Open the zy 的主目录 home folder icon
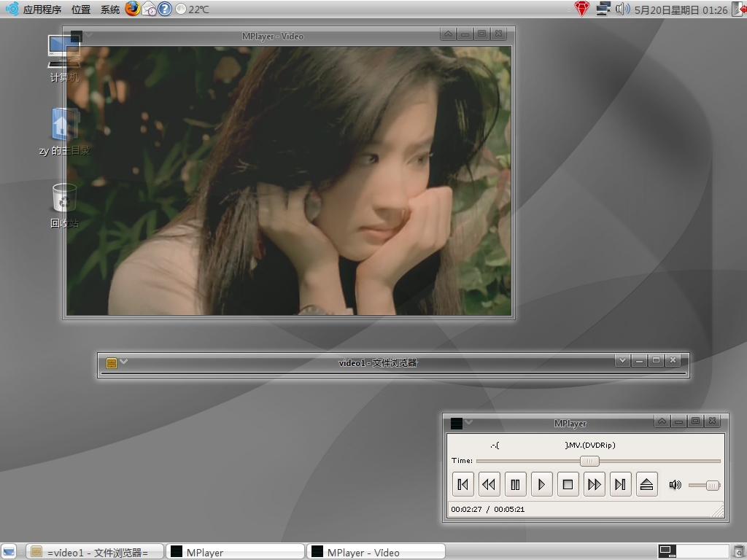Image resolution: width=747 pixels, height=560 pixels. [x=64, y=133]
